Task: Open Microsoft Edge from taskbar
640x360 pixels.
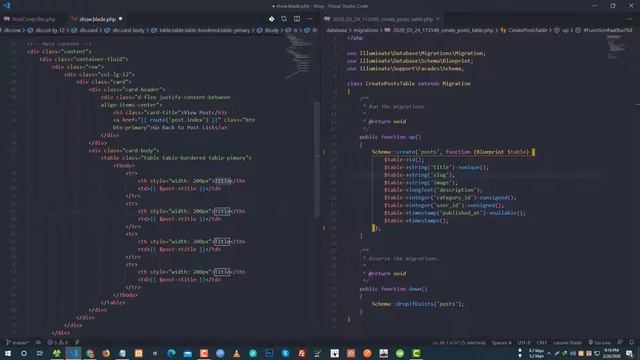Action: 171,353
